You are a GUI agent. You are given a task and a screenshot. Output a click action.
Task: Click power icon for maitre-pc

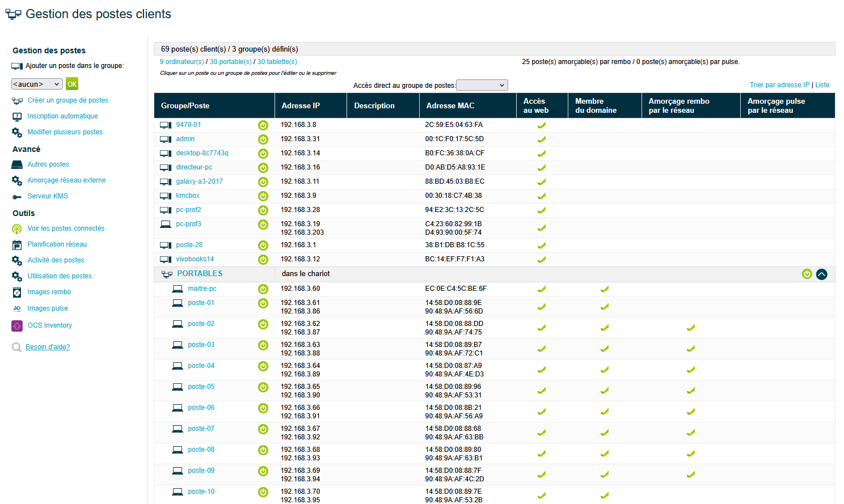click(263, 289)
